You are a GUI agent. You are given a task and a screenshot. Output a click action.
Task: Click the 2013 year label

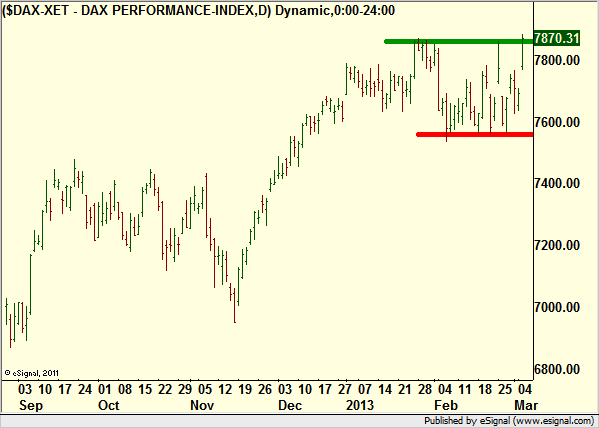(360, 405)
